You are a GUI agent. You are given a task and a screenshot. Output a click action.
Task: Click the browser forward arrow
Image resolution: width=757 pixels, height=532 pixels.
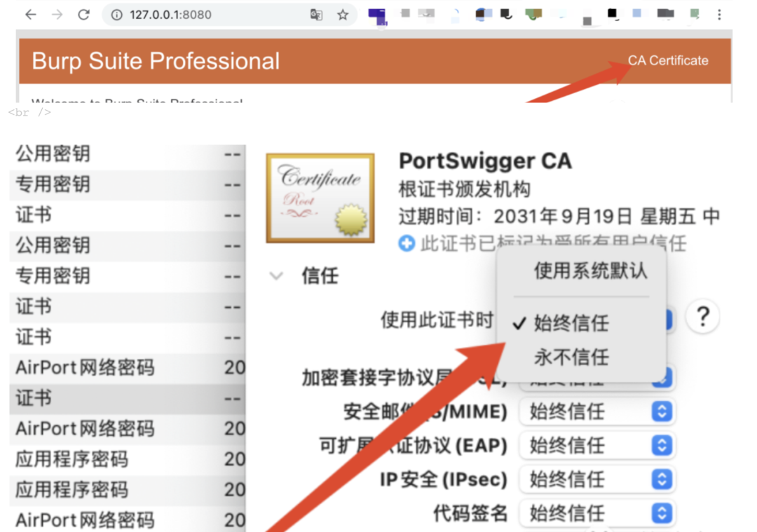[57, 15]
